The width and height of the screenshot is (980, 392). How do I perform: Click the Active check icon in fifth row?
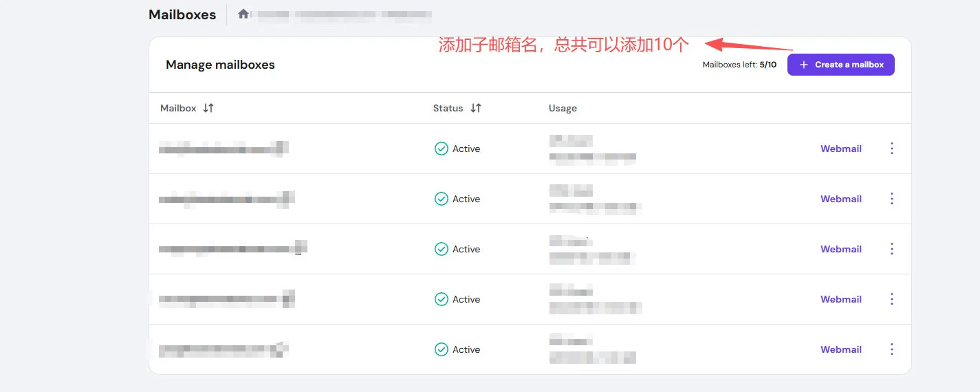point(442,349)
